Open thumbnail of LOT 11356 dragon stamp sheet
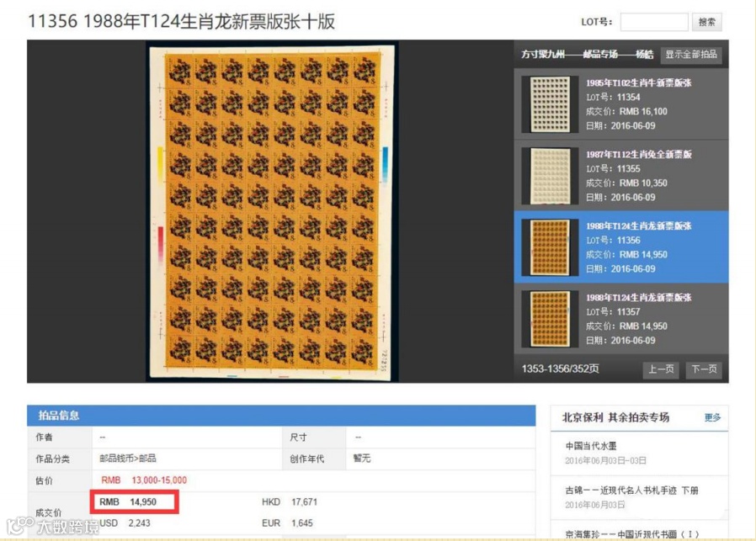 (550, 247)
